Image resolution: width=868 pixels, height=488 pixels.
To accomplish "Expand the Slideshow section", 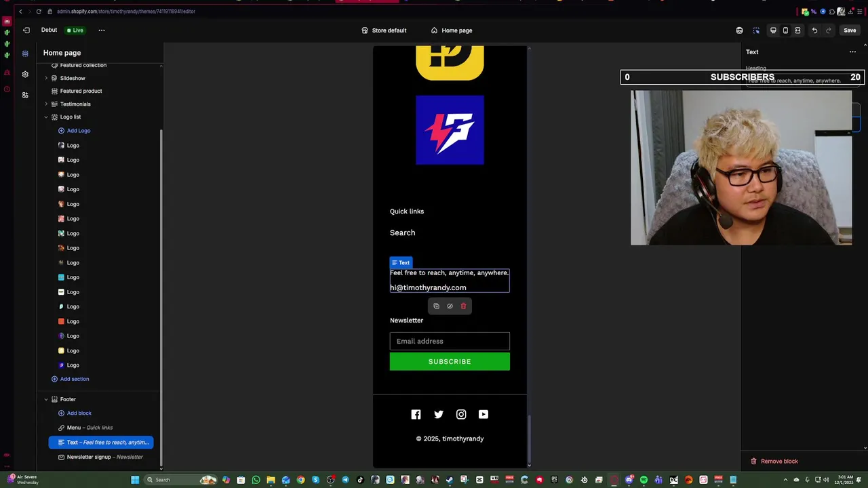I will tap(46, 78).
